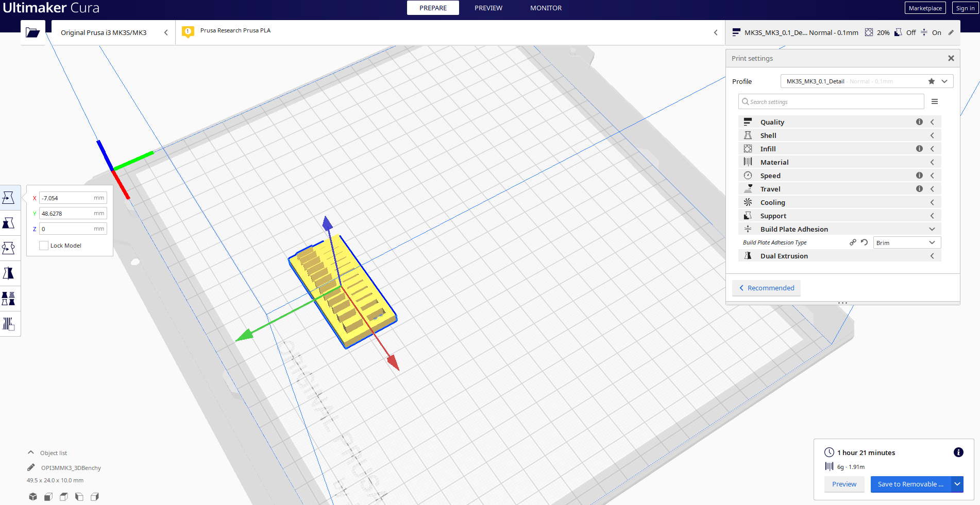Expand the Shell settings section
Image resolution: width=980 pixels, height=505 pixels.
coord(840,135)
